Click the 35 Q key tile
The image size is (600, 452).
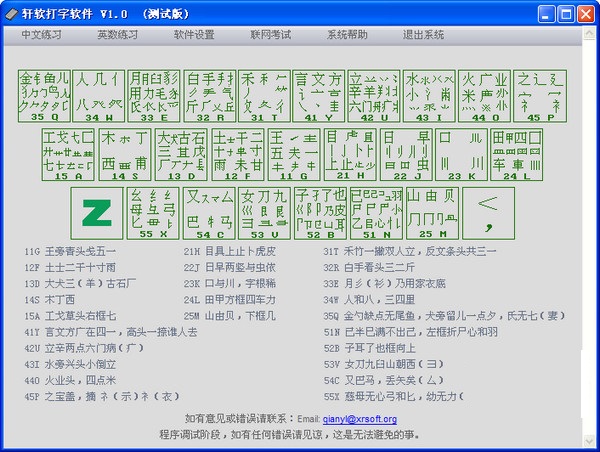44,96
